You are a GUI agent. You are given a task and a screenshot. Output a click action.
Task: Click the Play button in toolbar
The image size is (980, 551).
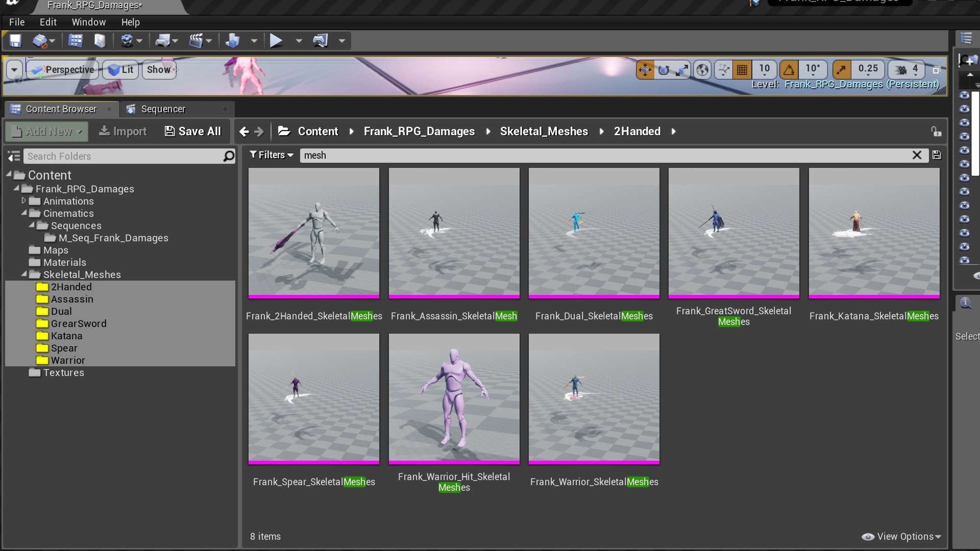tap(276, 41)
